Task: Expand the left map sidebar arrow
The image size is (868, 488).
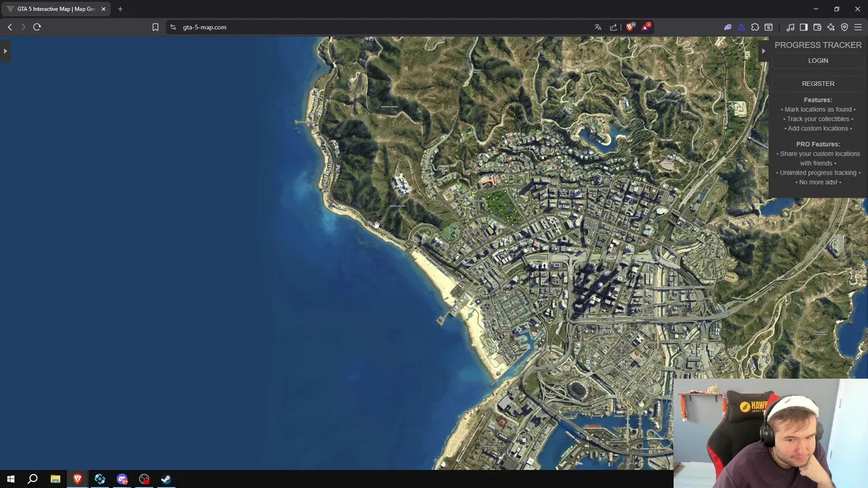Action: click(5, 51)
